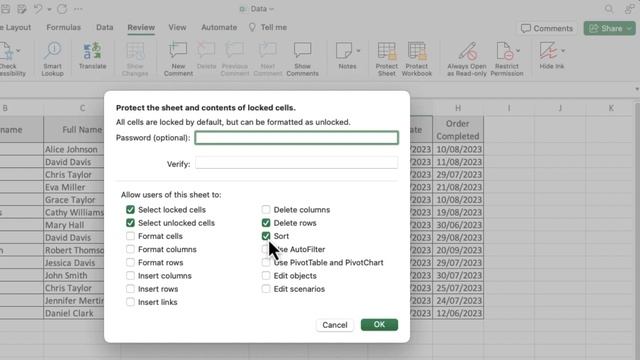Click the search magnifier icon

609,9
